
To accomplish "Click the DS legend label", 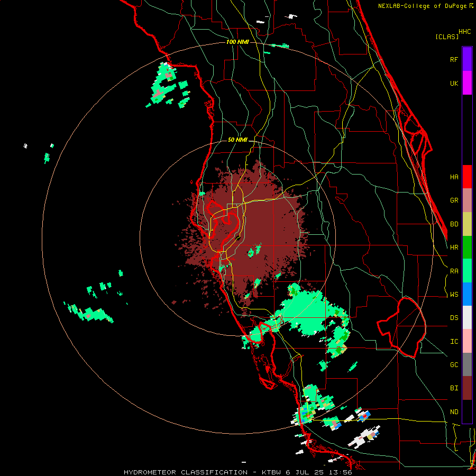I will coord(454,318).
